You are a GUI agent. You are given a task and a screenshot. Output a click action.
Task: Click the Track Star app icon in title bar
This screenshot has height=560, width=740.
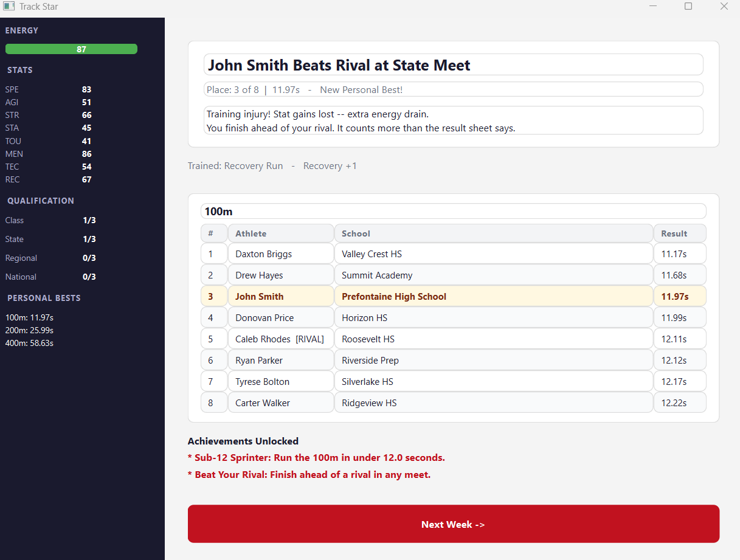[x=9, y=6]
